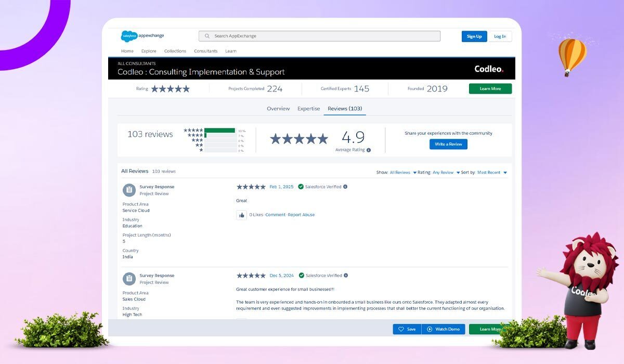Click 'Projects Completed 224' stat
Image resolution: width=624 pixels, height=364 pixels.
tap(255, 89)
